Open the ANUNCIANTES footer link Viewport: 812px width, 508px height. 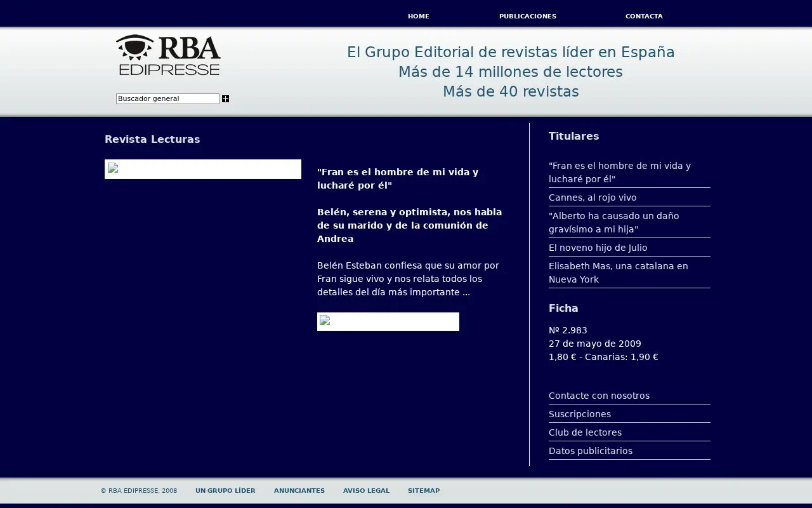[299, 491]
